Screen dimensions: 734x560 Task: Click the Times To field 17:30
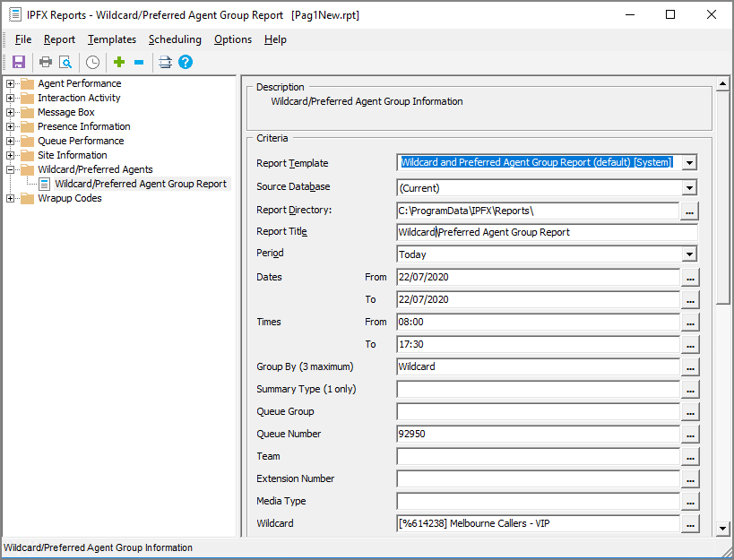[539, 345]
